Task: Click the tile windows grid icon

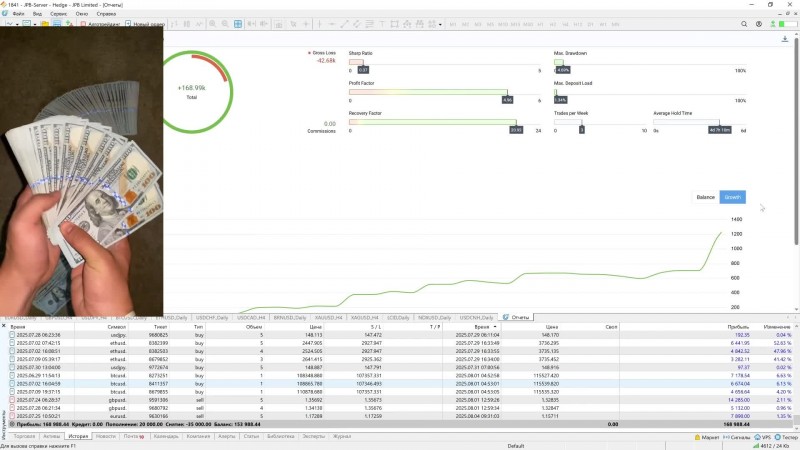Action: (238, 24)
